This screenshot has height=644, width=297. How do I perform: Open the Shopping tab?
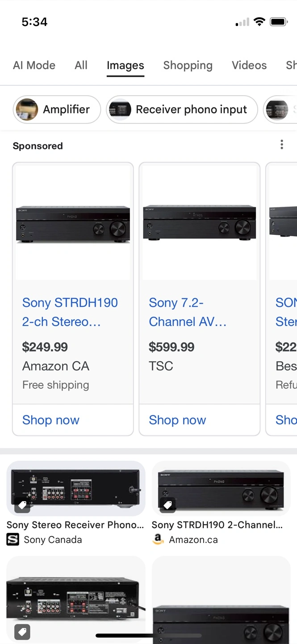click(188, 65)
